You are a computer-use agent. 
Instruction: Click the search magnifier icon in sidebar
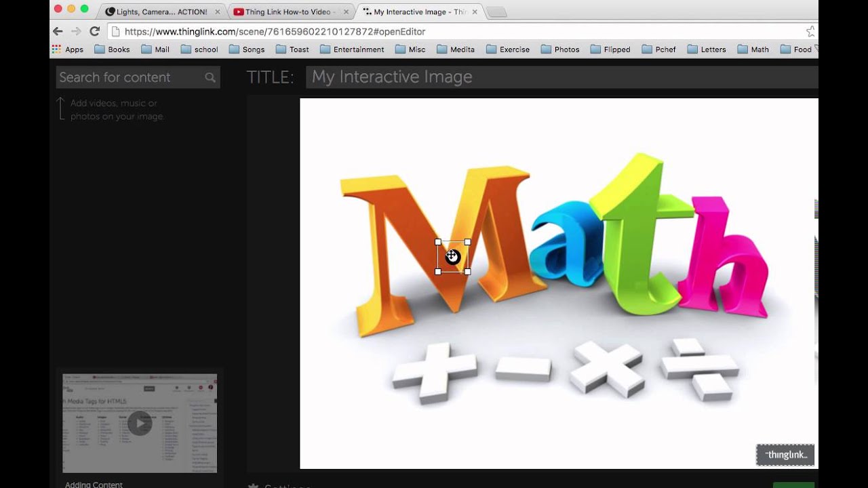(210, 77)
